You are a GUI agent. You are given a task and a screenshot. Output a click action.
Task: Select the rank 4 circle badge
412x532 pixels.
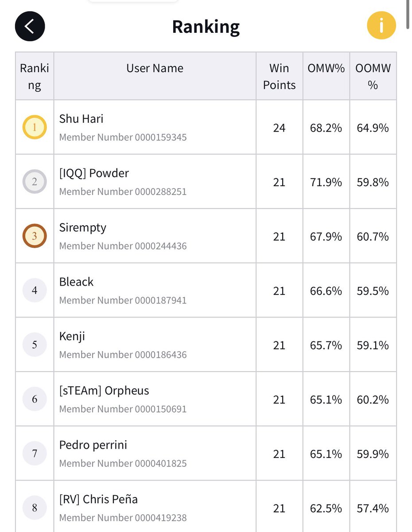[x=35, y=290]
